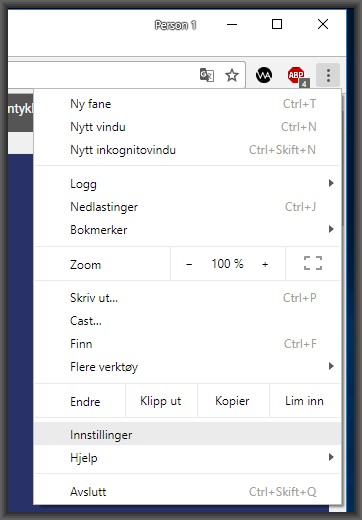Screen dimensions: 362x520
Task: Click the 100 % zoom value
Action: [227, 264]
